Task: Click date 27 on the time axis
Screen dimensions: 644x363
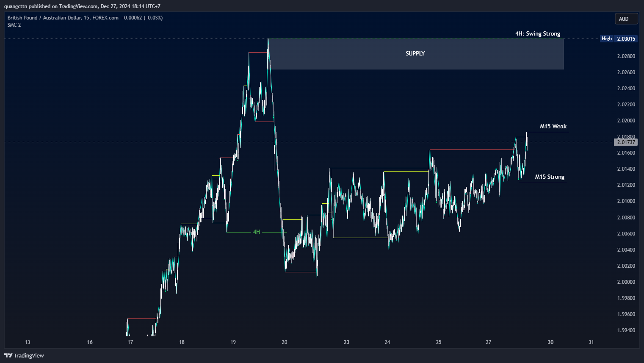Action: 489,342
